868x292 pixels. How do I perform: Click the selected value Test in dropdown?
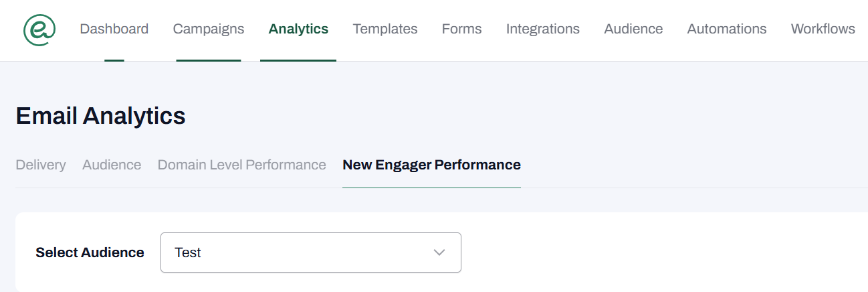[188, 252]
